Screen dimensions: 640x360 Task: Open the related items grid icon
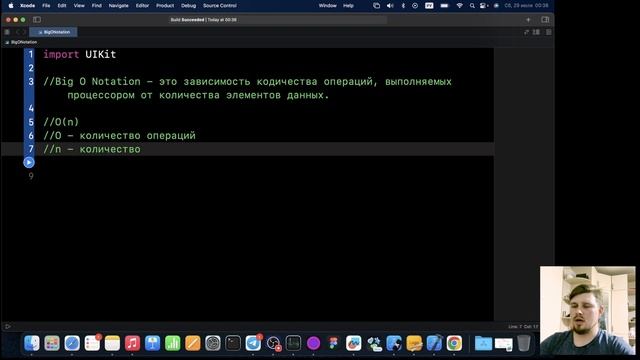(7, 32)
